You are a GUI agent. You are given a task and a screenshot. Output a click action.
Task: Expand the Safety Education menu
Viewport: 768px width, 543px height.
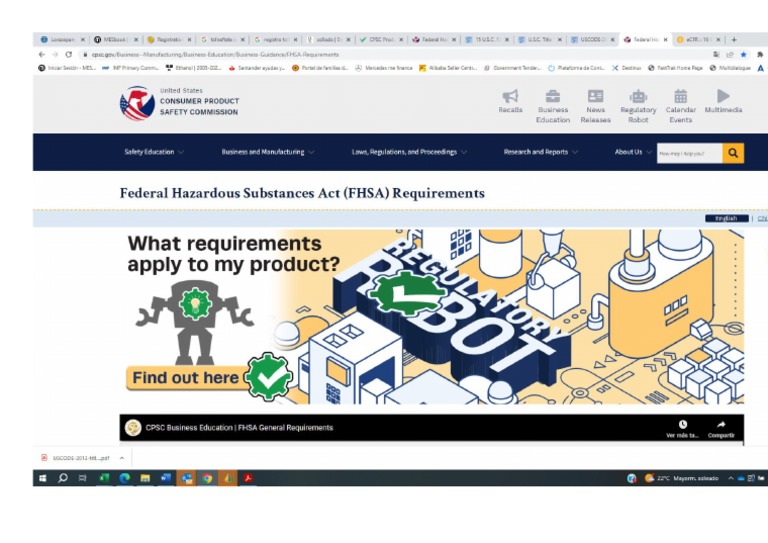(154, 152)
